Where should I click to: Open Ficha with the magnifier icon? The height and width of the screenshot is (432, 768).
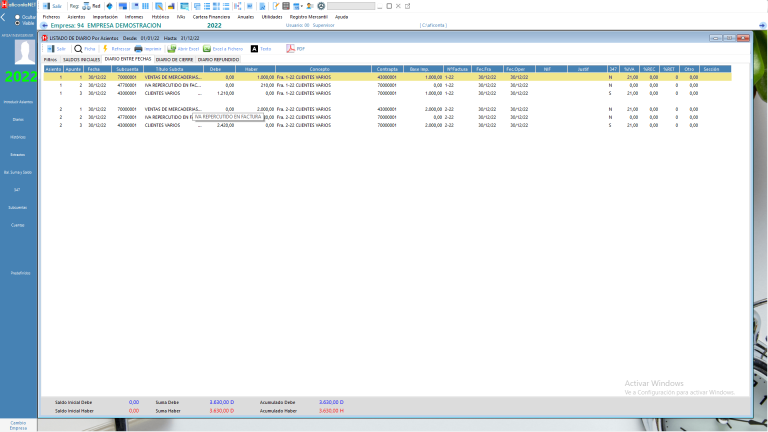tap(84, 48)
